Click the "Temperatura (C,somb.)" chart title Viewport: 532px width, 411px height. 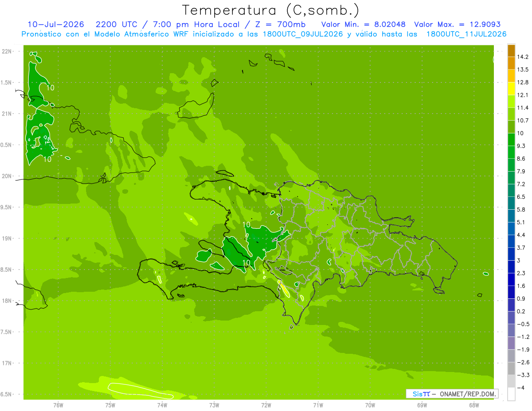point(270,10)
